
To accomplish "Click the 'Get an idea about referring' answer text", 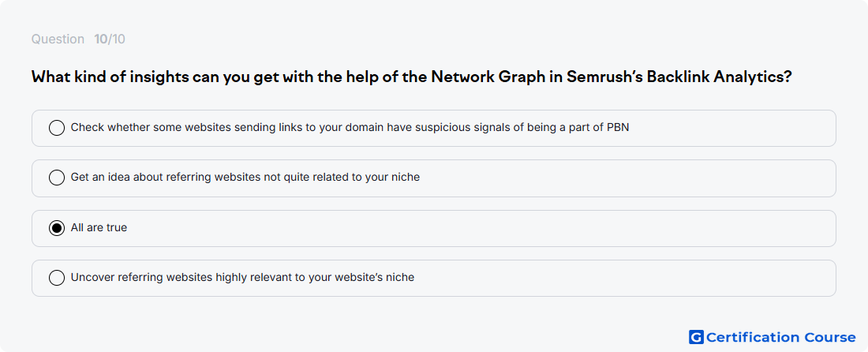I will tap(245, 178).
